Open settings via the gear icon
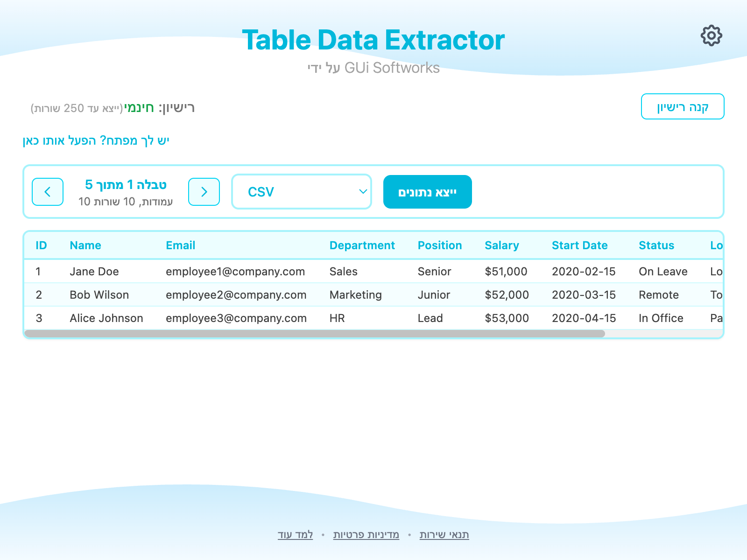The image size is (747, 560). point(711,35)
